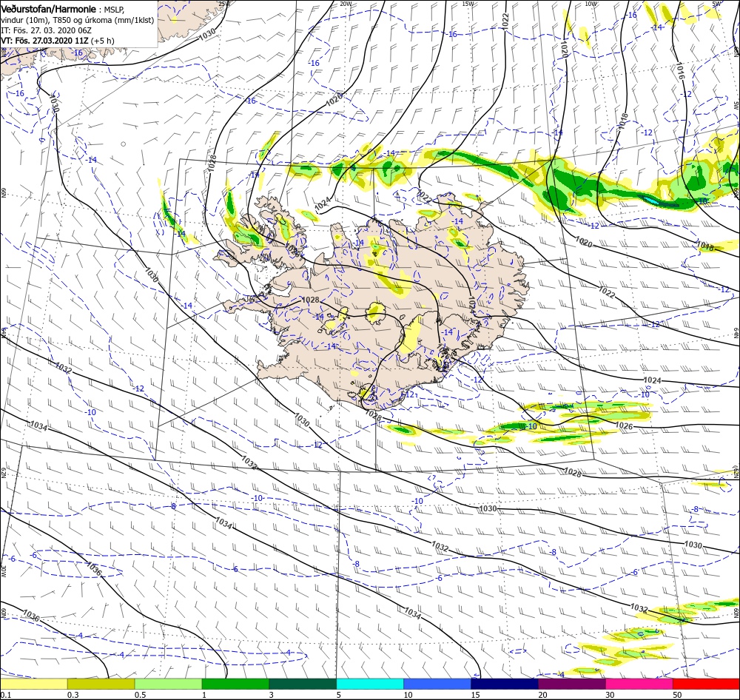Click the '0.1' legend value
Image resolution: width=740 pixels, height=700 pixels.
point(4,694)
